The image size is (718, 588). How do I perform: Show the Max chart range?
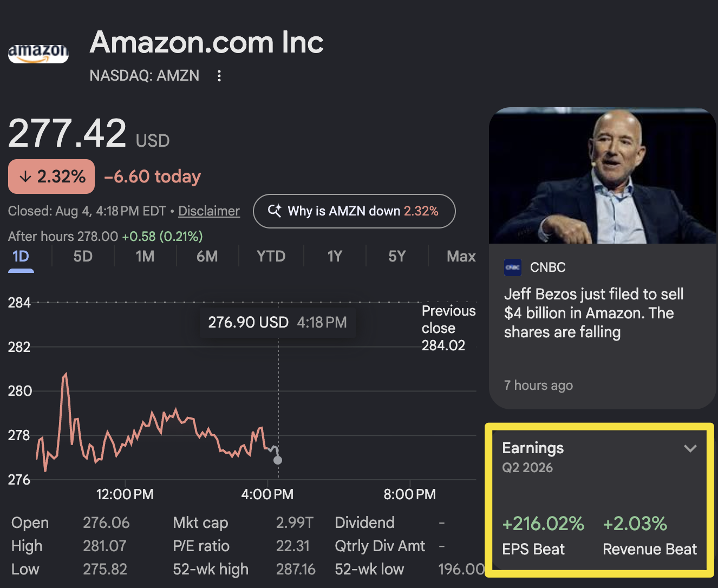coord(461,256)
